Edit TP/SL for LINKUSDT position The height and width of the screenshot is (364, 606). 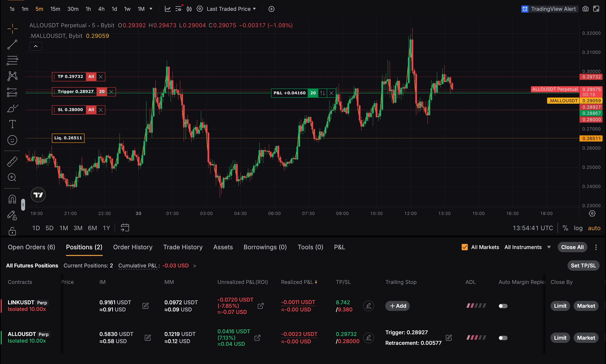coord(368,306)
